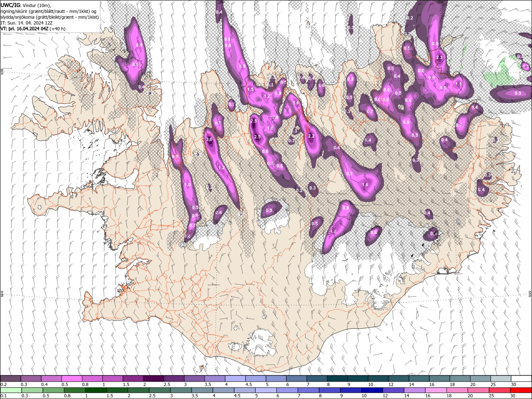The height and width of the screenshot is (399, 532).
Task: Click the dark purple 0.2 legend swatch
Action: click(x=10, y=379)
